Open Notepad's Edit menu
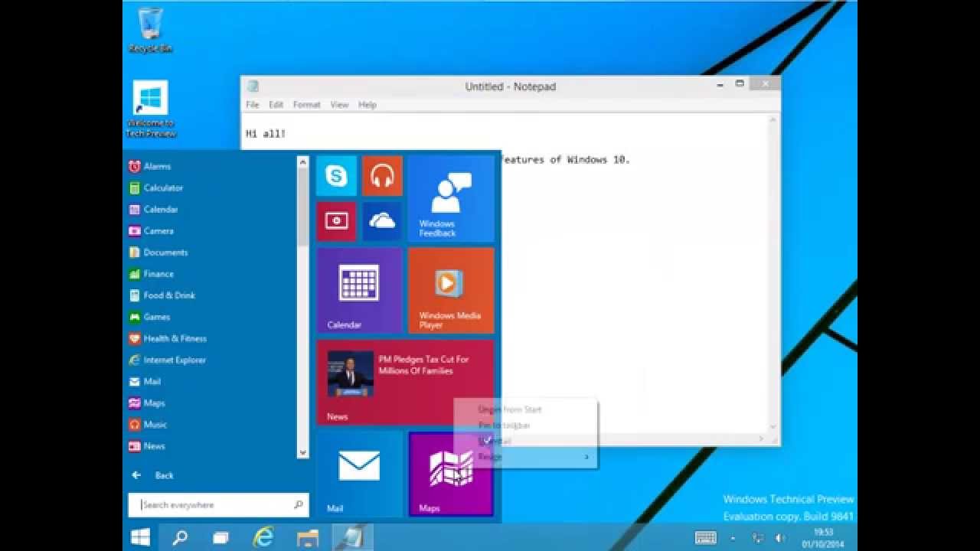The height and width of the screenshot is (551, 980). click(x=276, y=105)
